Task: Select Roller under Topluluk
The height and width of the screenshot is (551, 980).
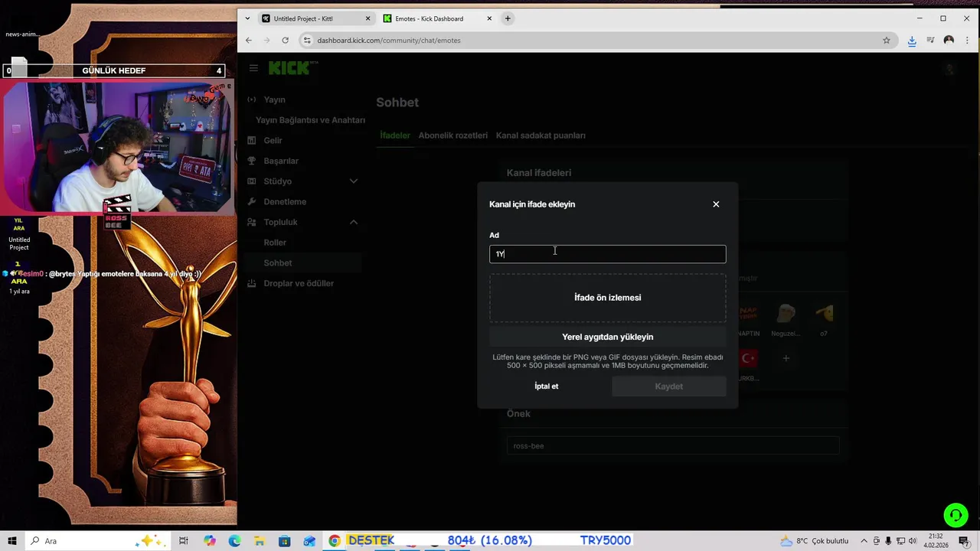Action: tap(275, 243)
